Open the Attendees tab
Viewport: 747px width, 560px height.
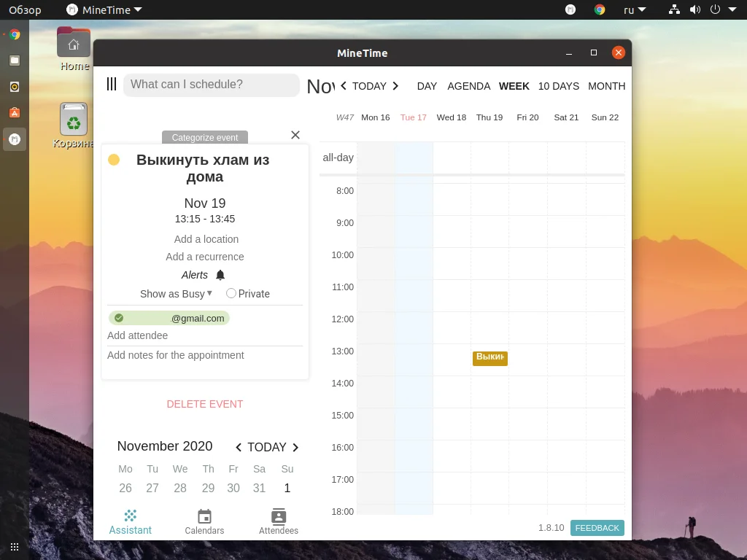point(279,522)
